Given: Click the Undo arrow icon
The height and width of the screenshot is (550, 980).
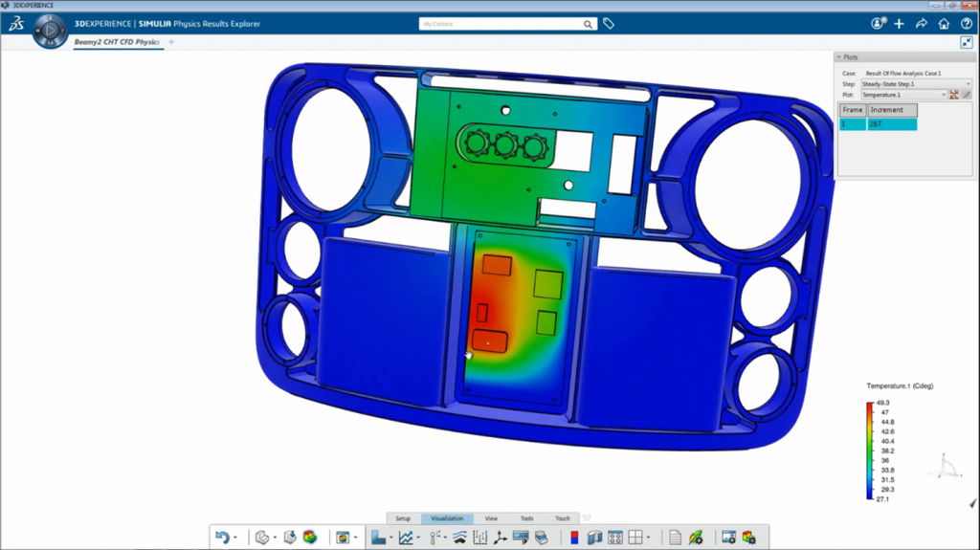Looking at the screenshot, I should pos(222,538).
